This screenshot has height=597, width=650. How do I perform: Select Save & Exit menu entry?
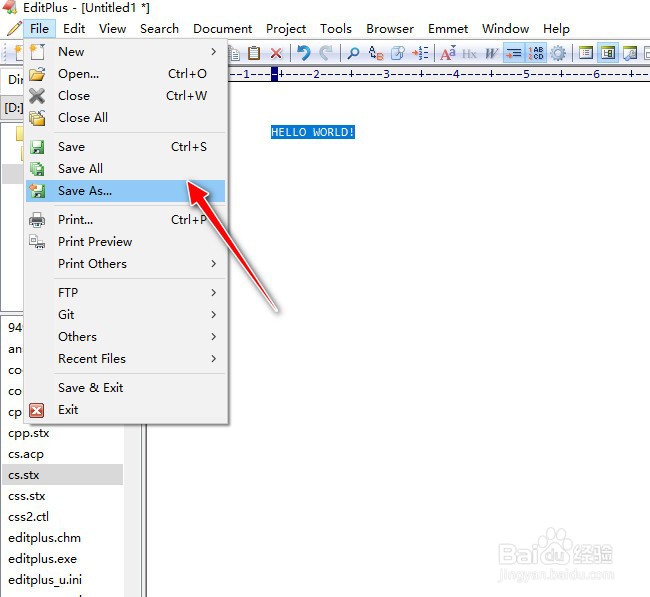pos(125,388)
